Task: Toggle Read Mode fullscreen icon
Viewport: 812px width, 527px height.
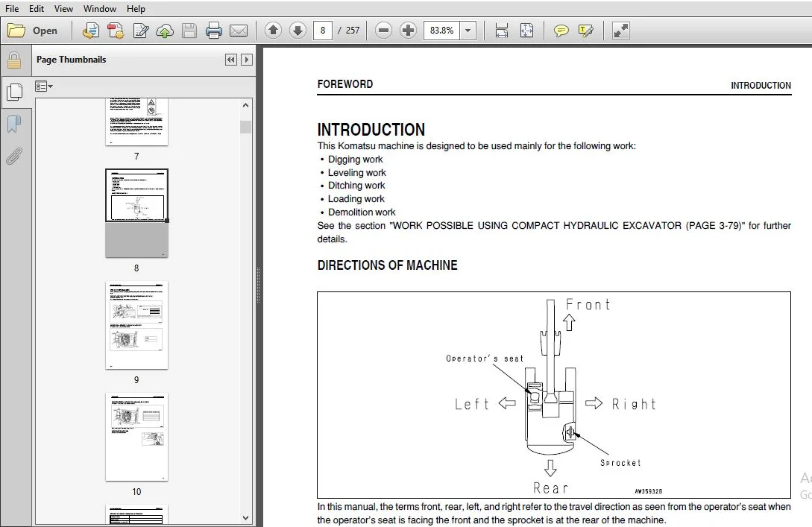Action: (620, 31)
